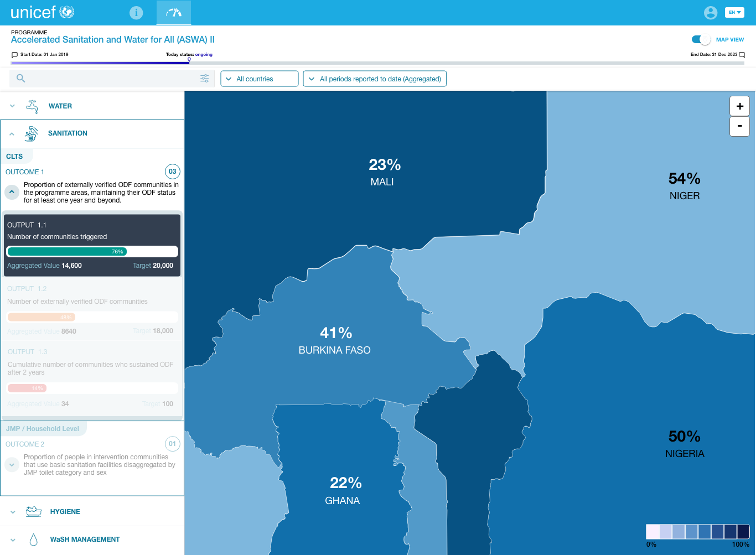Select Niger 54% on the map
This screenshot has width=756, height=555.
[685, 186]
